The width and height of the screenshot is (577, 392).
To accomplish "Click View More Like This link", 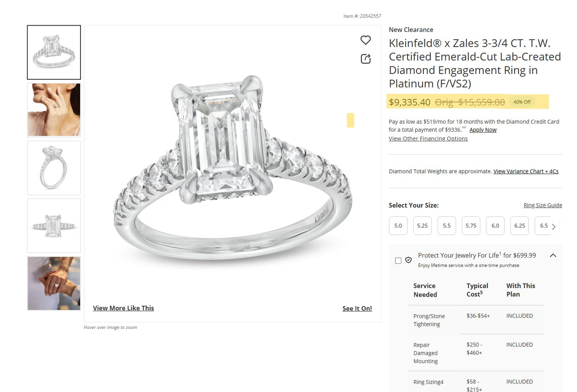I will (x=123, y=308).
